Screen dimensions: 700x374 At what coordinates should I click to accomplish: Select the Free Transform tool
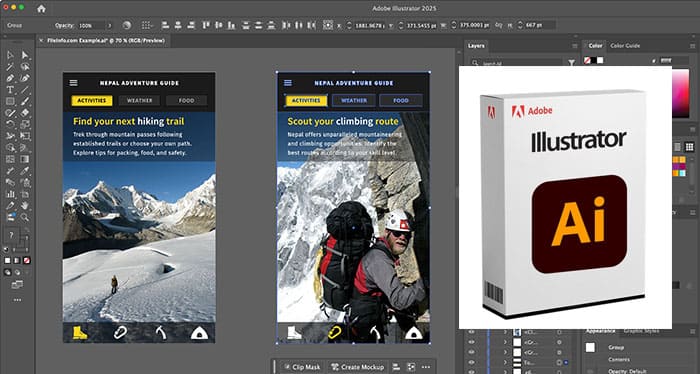click(25, 136)
